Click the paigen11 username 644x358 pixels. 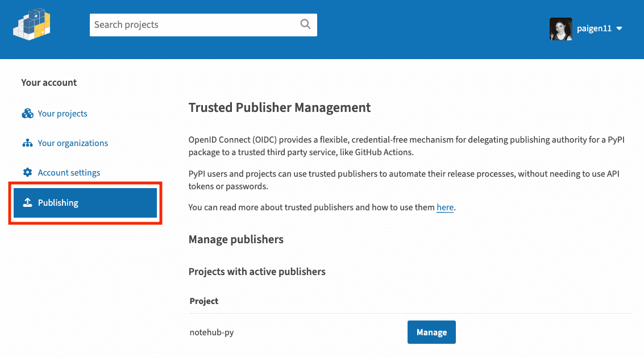(594, 28)
